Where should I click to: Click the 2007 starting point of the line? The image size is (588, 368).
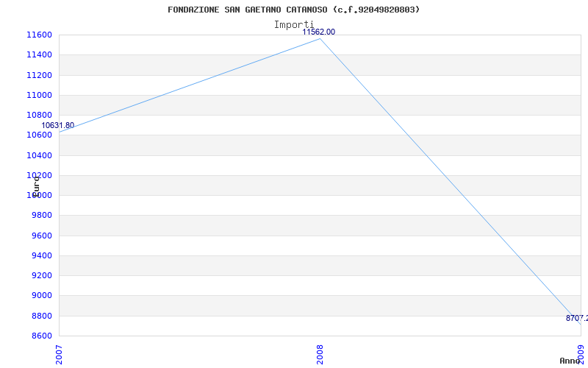tap(60, 132)
